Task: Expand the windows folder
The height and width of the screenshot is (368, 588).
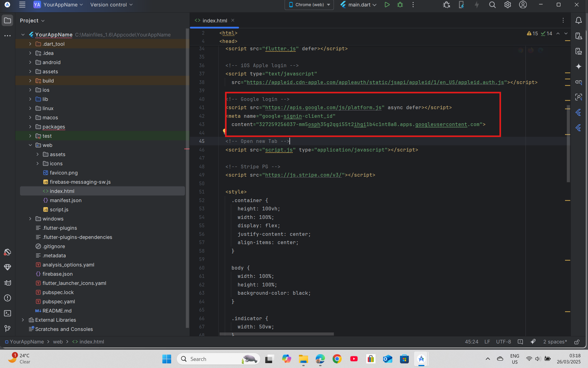Action: tap(30, 219)
